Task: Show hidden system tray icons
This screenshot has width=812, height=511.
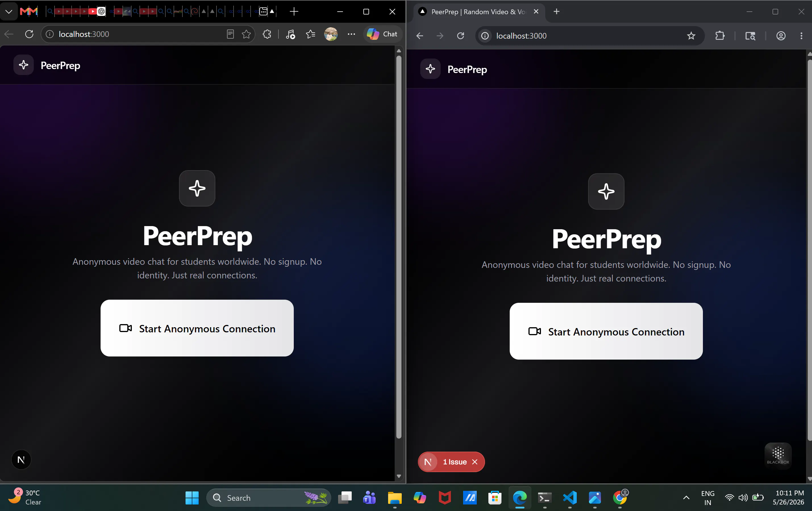Action: click(686, 498)
